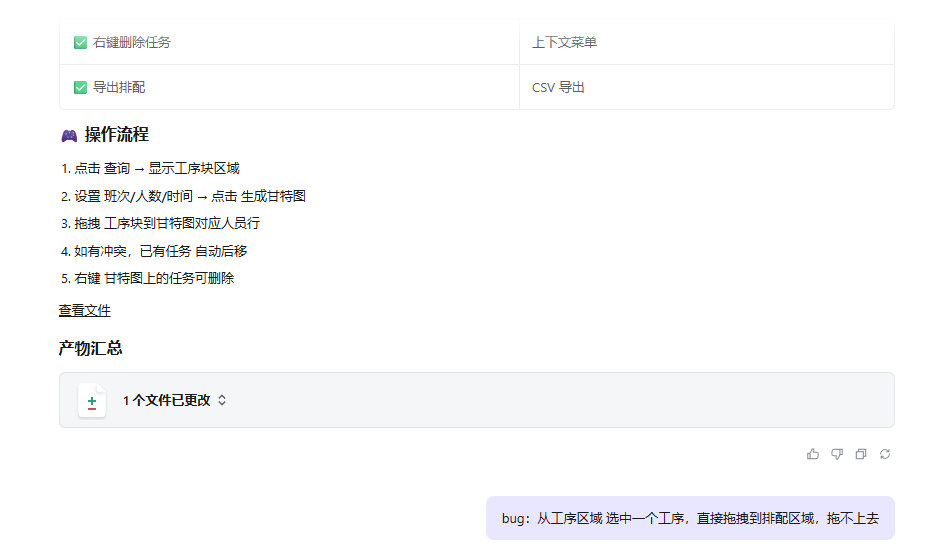Click the 右键删除任务 text
The height and width of the screenshot is (556, 936).
(x=131, y=42)
